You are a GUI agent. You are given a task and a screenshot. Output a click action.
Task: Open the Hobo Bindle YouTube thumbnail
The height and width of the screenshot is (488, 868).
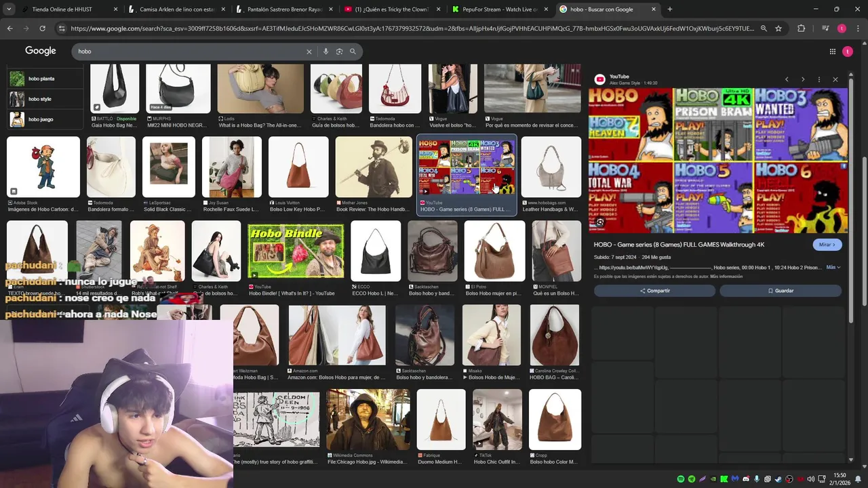coord(296,251)
